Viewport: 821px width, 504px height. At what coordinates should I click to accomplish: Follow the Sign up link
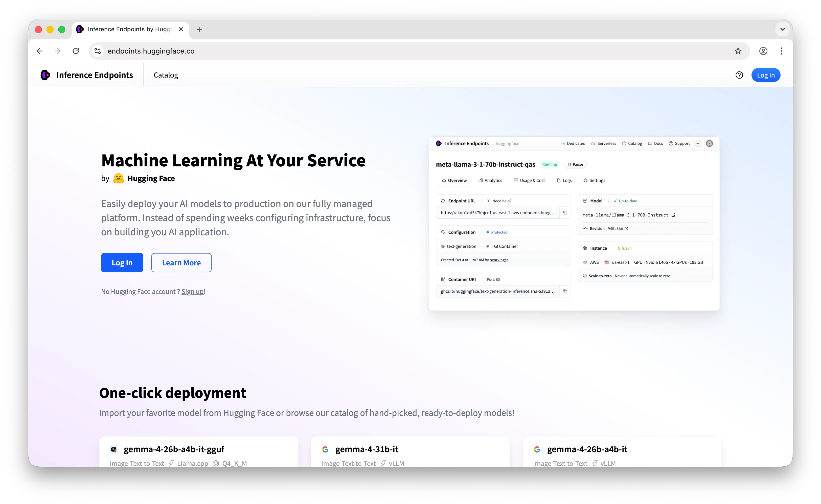point(193,292)
